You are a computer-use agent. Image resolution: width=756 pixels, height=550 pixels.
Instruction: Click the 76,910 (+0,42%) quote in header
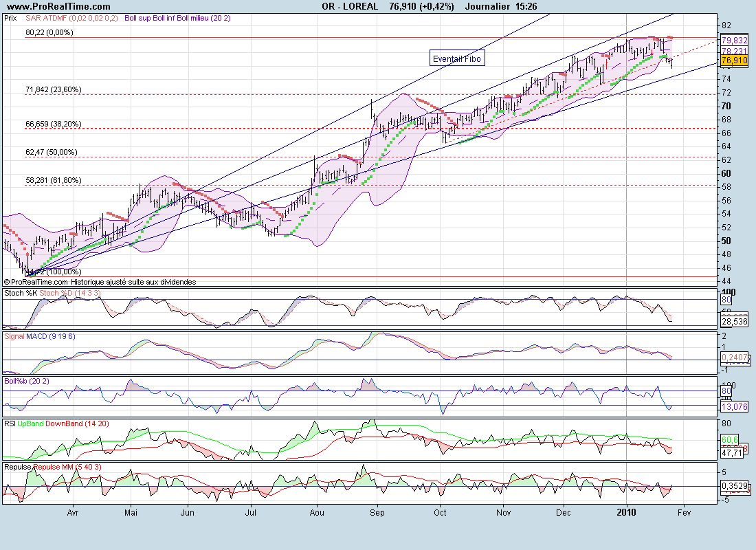coord(421,7)
